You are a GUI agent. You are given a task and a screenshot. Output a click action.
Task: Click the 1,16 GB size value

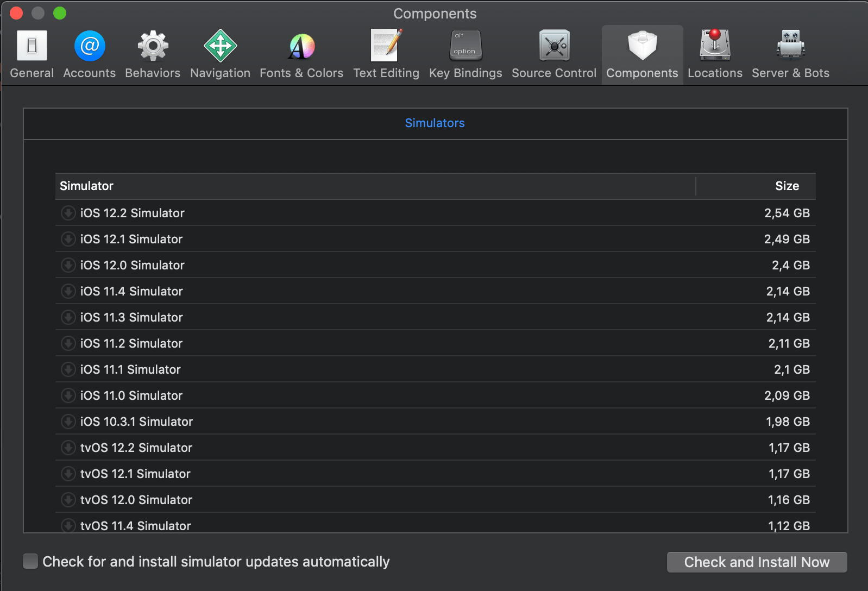tap(789, 500)
